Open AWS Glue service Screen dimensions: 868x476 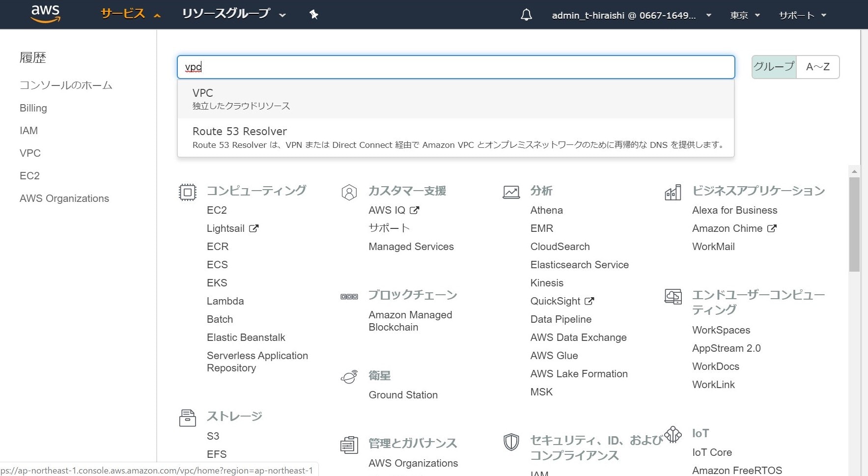[x=554, y=356]
